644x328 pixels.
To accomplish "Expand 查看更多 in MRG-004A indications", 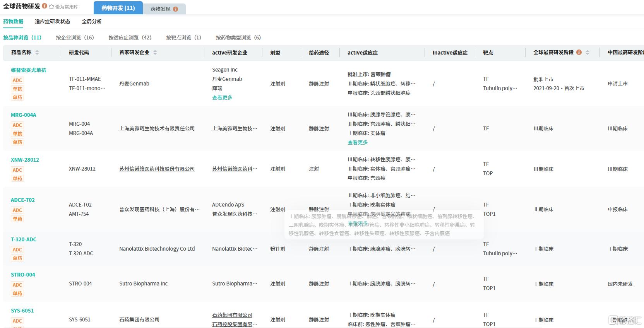I will (358, 142).
